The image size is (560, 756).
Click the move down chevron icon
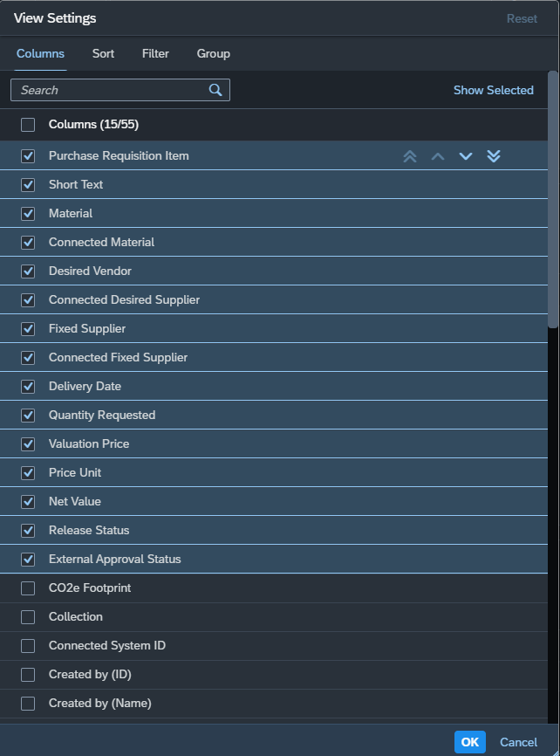[466, 156]
